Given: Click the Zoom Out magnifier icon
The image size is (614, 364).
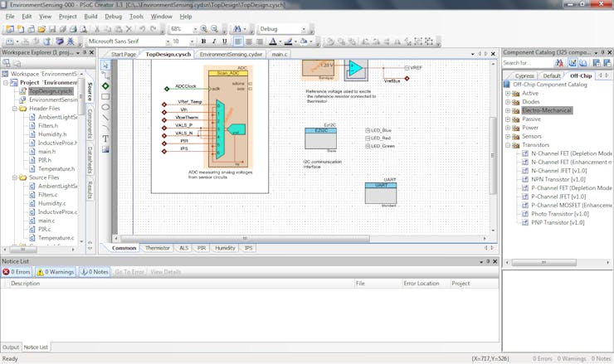Looking at the screenshot, I should (x=214, y=29).
